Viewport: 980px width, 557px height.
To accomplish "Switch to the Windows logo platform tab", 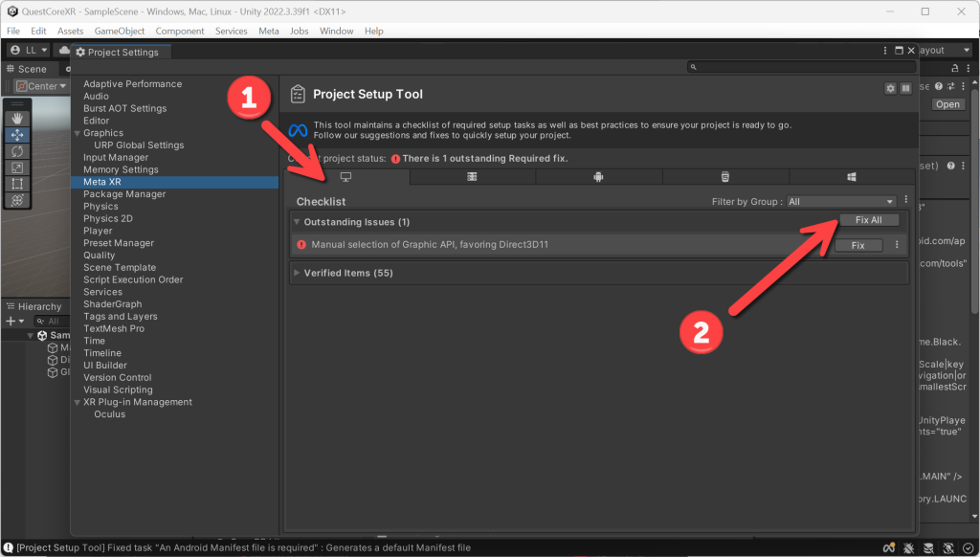I will (851, 177).
